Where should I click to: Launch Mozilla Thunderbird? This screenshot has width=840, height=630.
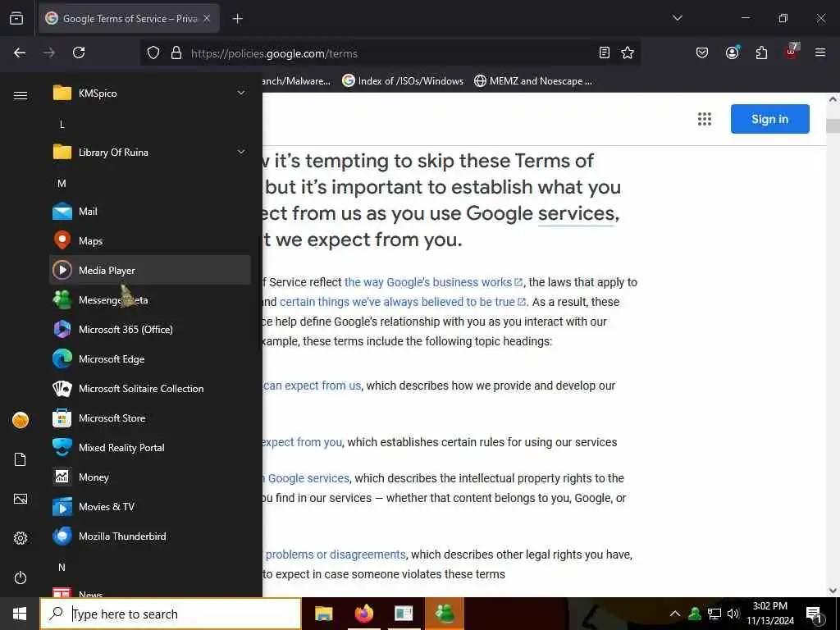point(149,536)
